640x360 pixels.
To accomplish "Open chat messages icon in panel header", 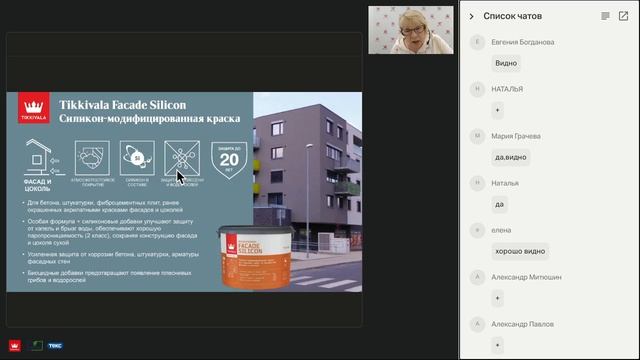I will tap(605, 16).
